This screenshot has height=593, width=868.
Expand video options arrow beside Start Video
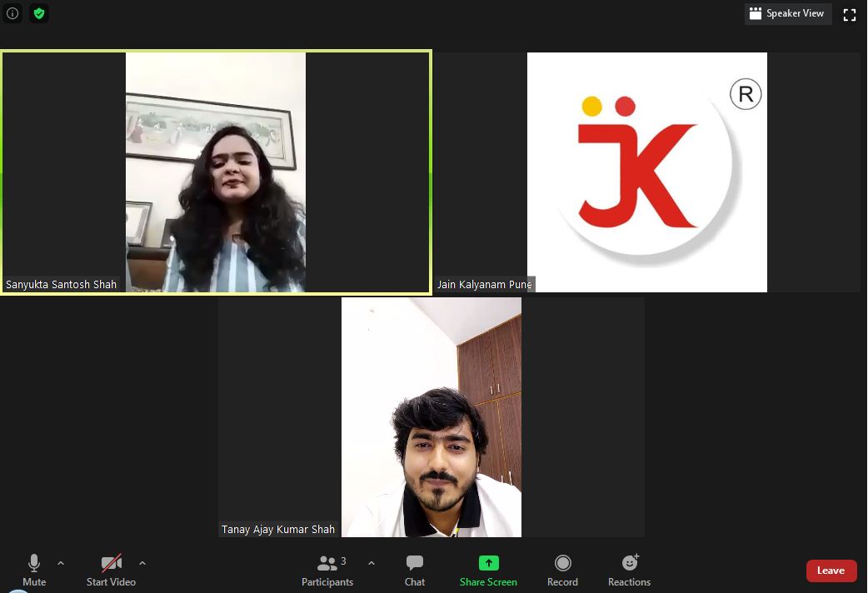coord(142,563)
